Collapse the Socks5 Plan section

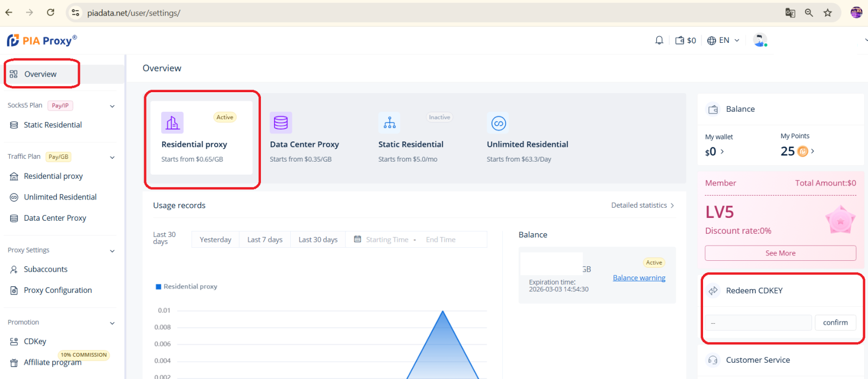pyautogui.click(x=112, y=106)
